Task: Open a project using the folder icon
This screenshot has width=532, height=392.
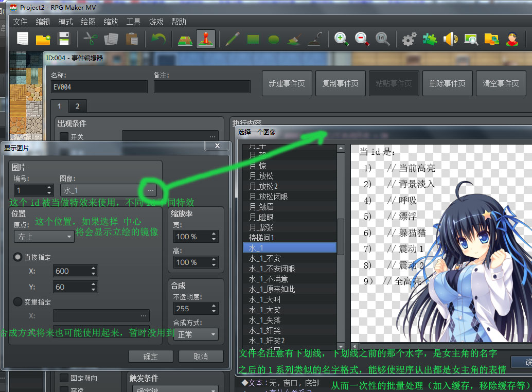Action: (x=43, y=39)
